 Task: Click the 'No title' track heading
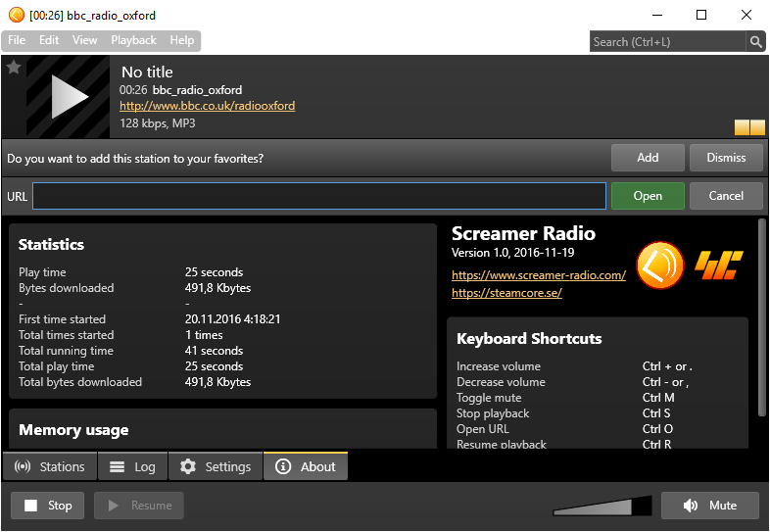(x=147, y=73)
